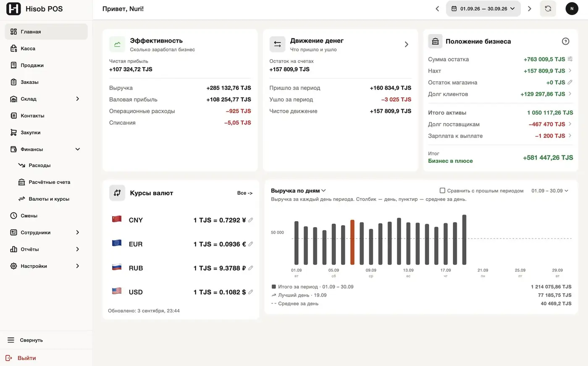Image resolution: width=588 pixels, height=366 pixels.
Task: Edit the USD exchange rate pencil
Action: (251, 292)
